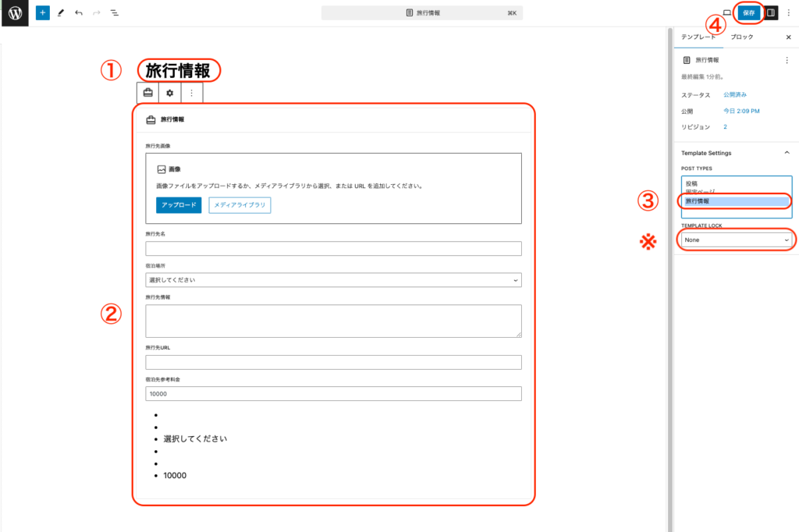Viewport: 799px width, 532px height.
Task: Switch to the テンプレート tab
Action: (x=698, y=37)
